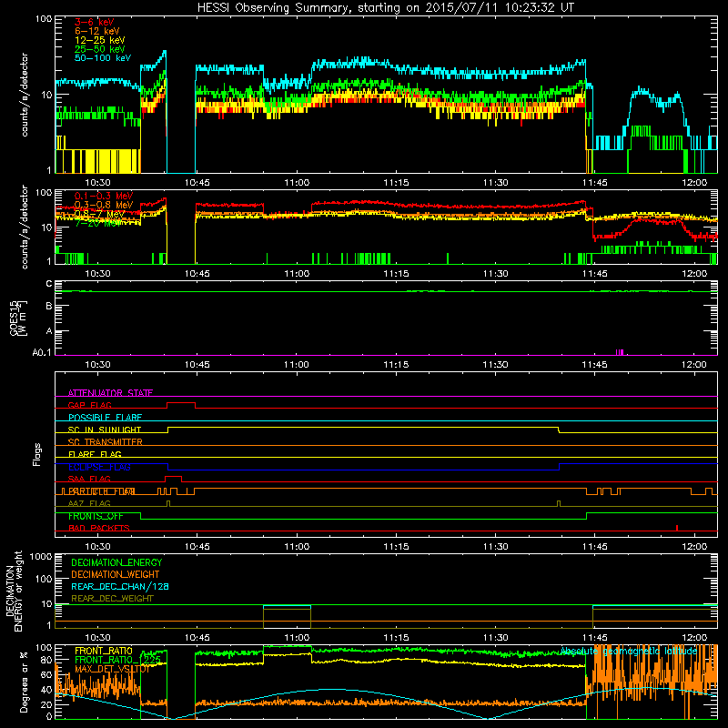Click the C level label on GOES axis
The width and height of the screenshot is (728, 728).
pyautogui.click(x=49, y=284)
